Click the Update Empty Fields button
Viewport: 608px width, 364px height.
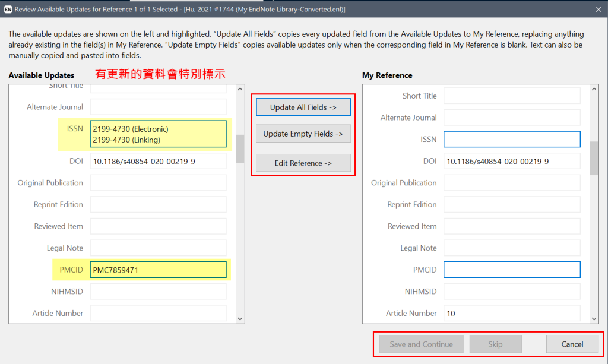tap(303, 134)
